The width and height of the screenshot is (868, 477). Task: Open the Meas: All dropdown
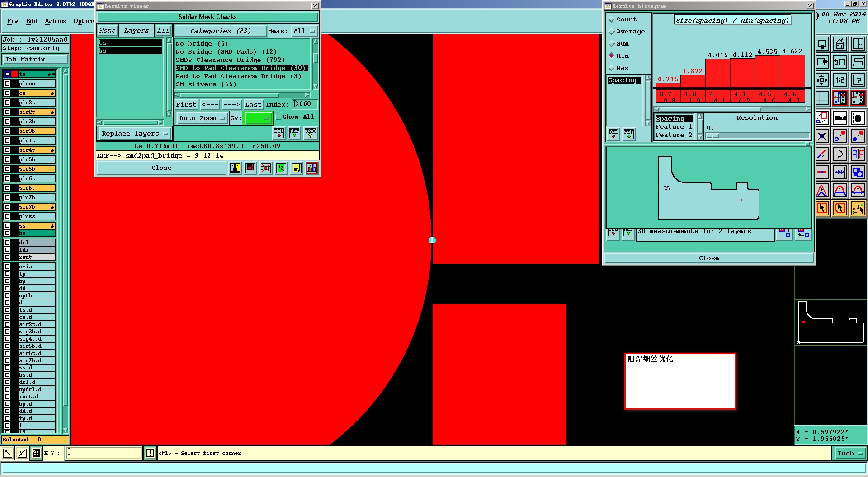point(304,31)
